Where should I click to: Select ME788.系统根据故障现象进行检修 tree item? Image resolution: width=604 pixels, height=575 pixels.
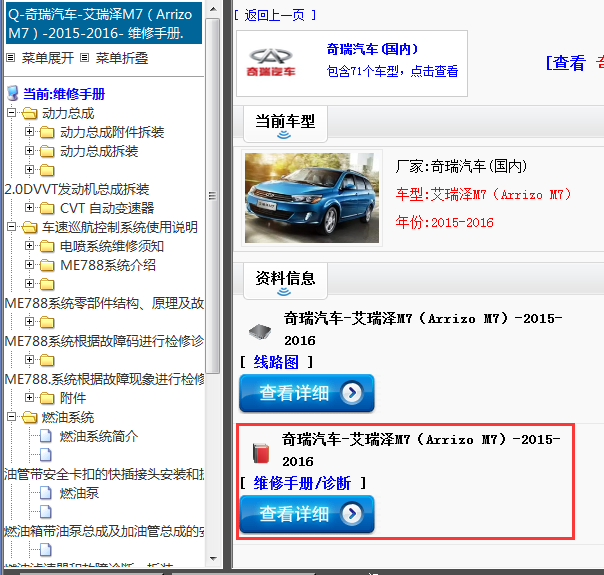click(104, 379)
